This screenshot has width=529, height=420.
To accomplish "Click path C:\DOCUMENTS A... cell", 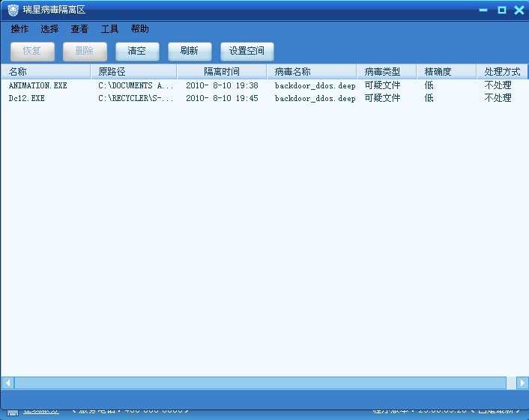I will coord(136,85).
